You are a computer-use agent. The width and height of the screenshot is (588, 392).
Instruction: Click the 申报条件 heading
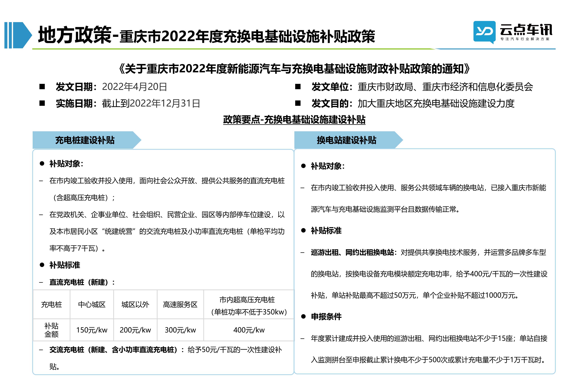(326, 317)
